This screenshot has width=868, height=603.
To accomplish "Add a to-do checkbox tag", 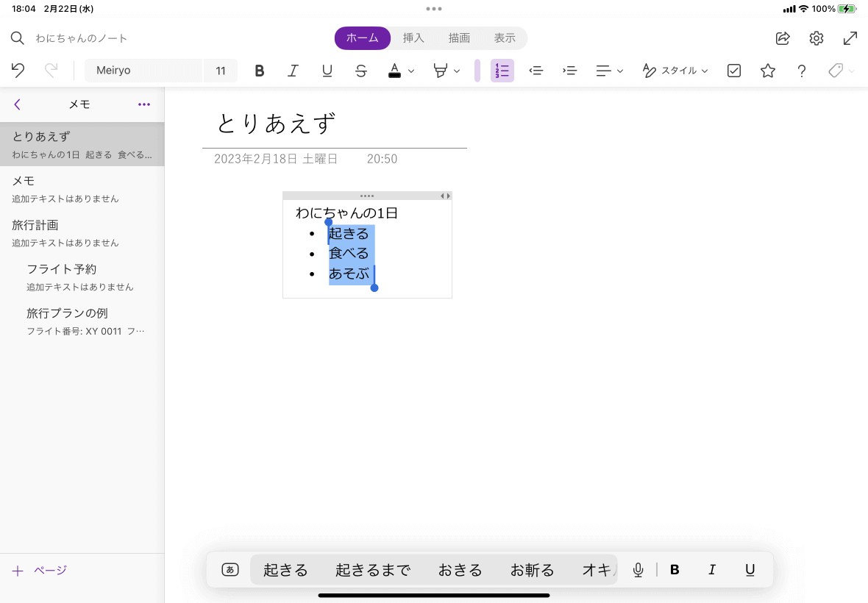I will [734, 71].
